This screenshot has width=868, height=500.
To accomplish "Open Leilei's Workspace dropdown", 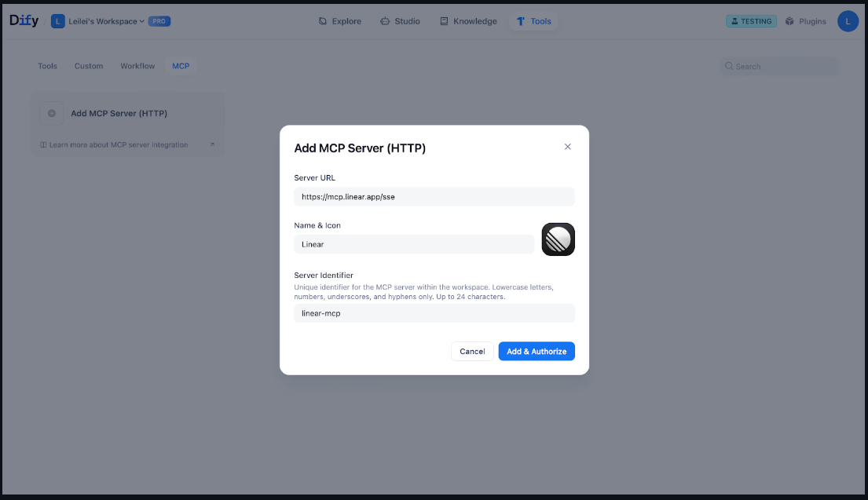I will pyautogui.click(x=106, y=21).
